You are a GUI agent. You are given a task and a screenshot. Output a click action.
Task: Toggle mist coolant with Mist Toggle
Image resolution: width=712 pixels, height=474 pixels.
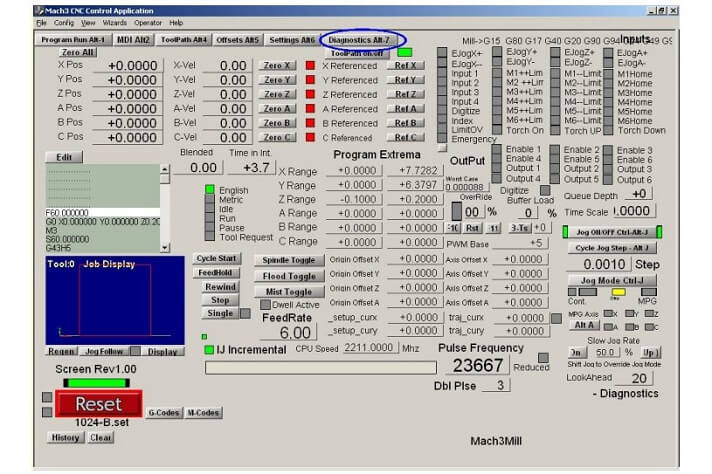point(289,292)
